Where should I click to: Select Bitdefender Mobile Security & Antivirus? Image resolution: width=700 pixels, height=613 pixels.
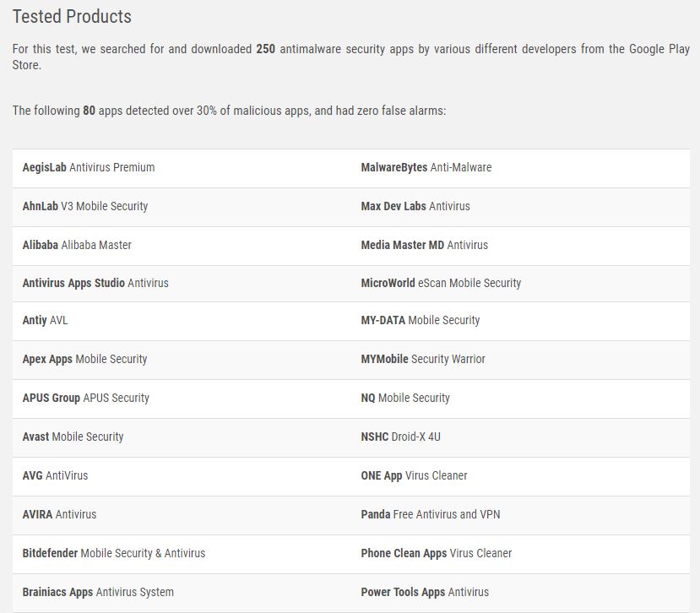[113, 553]
